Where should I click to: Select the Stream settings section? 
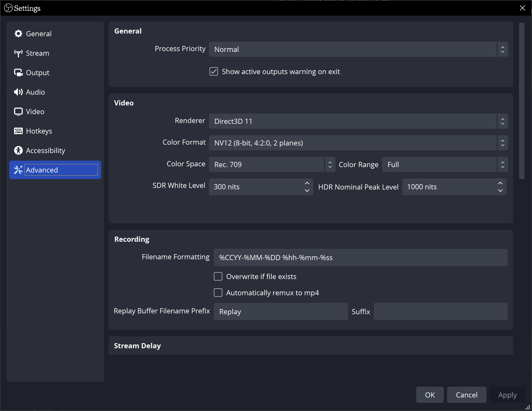click(37, 53)
